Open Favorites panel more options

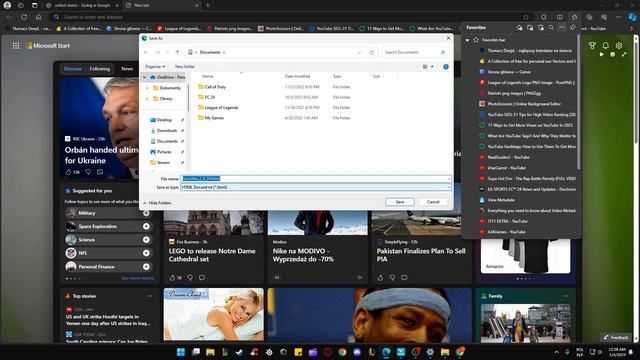tap(562, 28)
